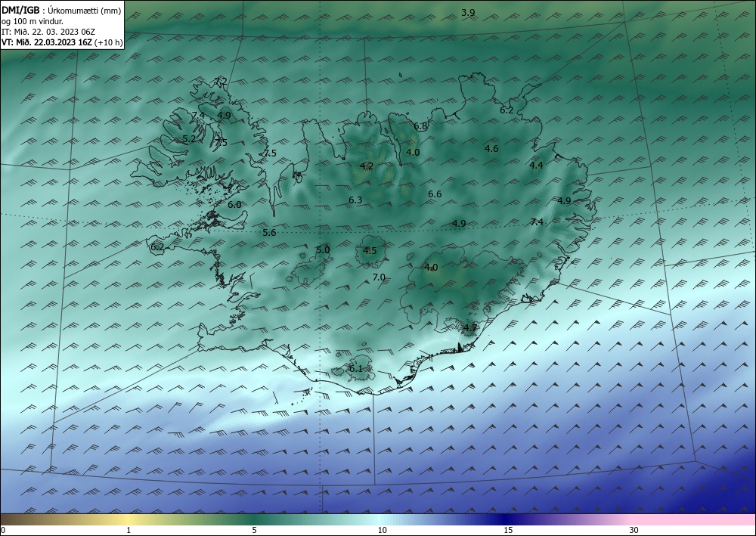The image size is (756, 536).
Task: Click the title line "DMI/IGB : Úrkomumætti (mm)"
Action: (x=62, y=11)
